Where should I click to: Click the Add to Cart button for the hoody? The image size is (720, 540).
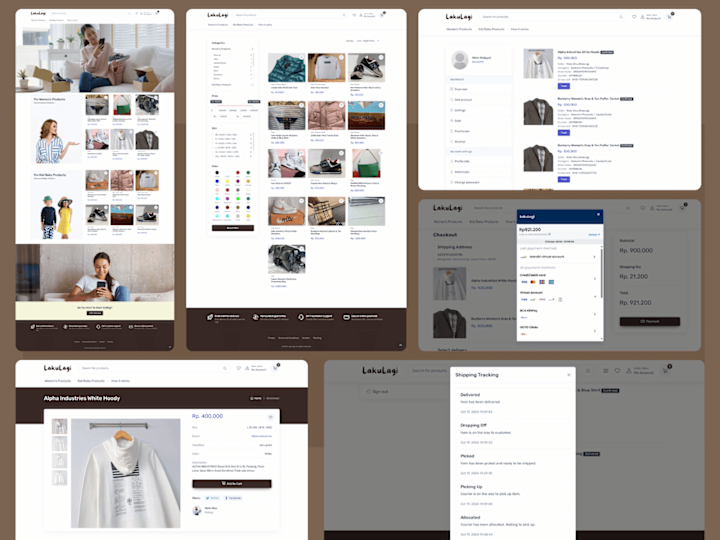point(231,484)
